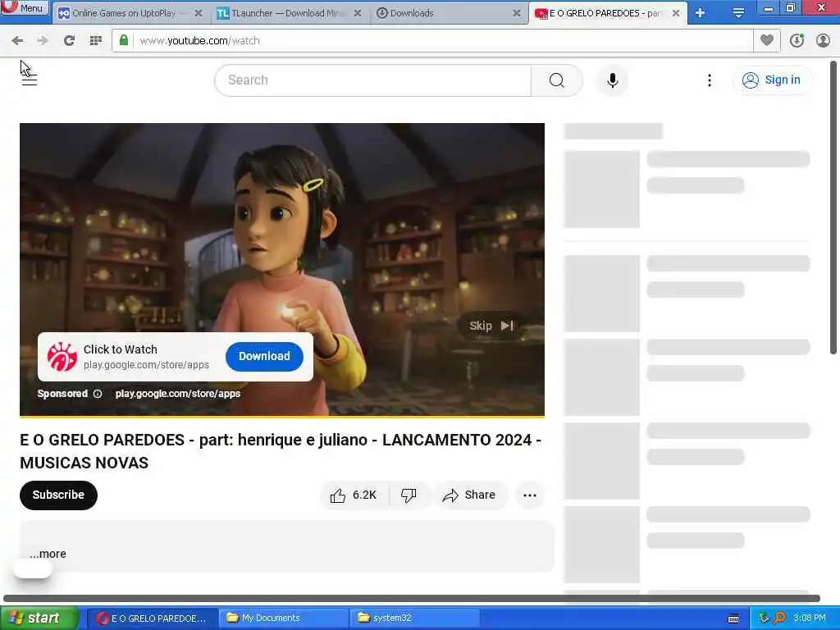Switch to Online Games on UptoPlay tab

(125, 13)
